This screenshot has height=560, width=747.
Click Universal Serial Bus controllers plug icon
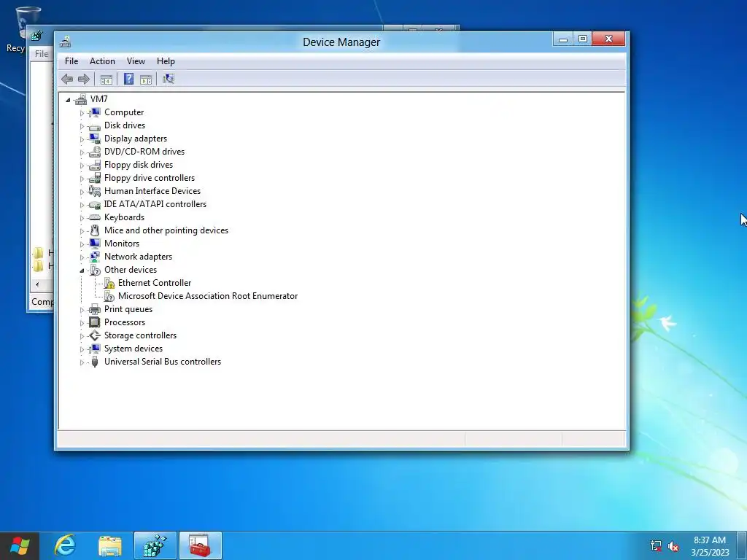(x=95, y=362)
